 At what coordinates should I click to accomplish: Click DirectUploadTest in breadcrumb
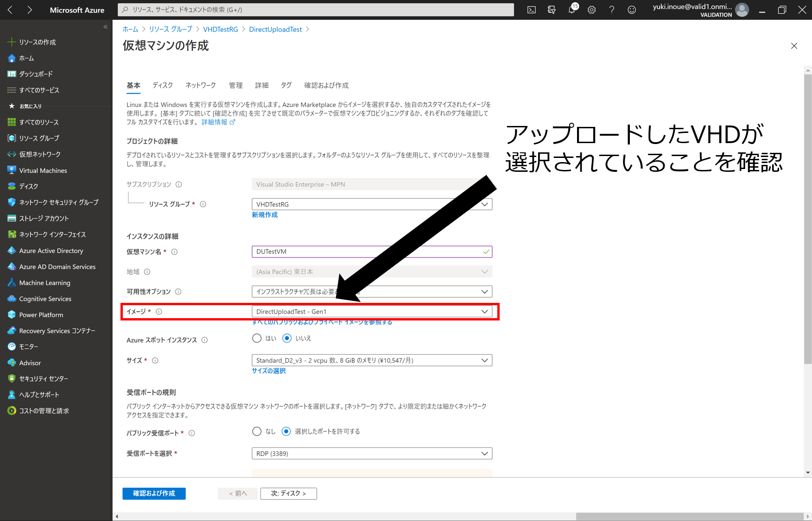pos(275,29)
